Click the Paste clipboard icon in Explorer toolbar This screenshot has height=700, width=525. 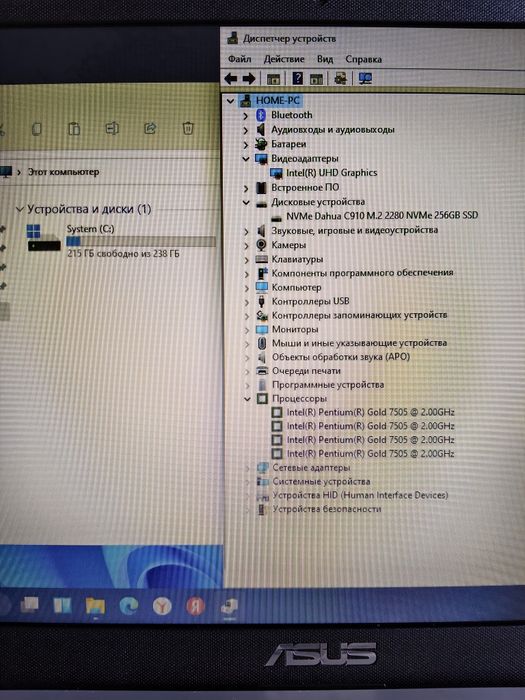click(x=74, y=129)
